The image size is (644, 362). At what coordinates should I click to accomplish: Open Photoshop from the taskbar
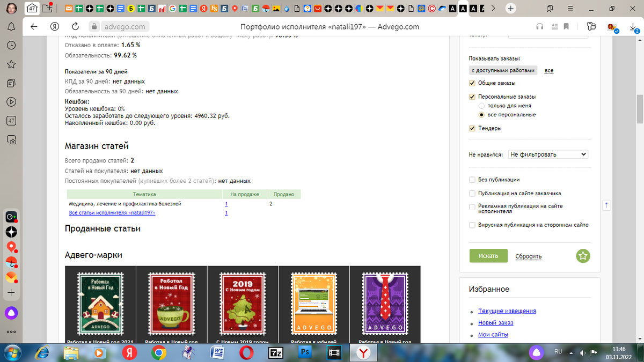coord(306,352)
